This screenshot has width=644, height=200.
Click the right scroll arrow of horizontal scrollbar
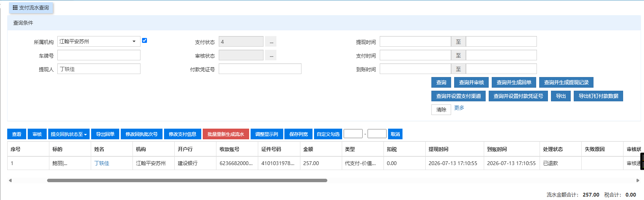638,180
